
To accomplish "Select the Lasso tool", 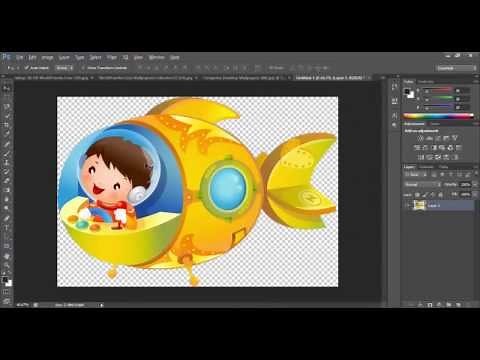I will [x=6, y=107].
